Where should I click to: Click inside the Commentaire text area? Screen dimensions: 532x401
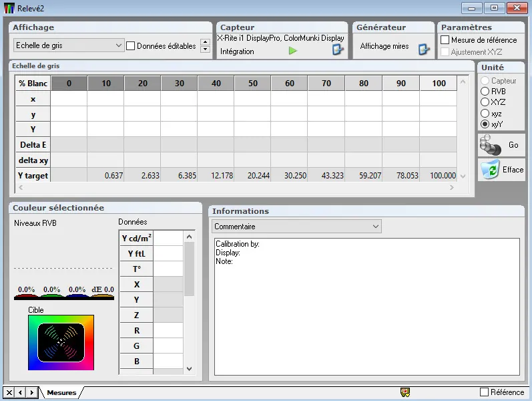tap(366, 307)
